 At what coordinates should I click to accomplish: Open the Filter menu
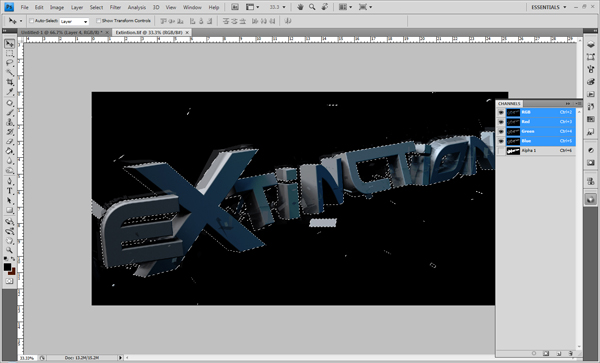pos(115,7)
